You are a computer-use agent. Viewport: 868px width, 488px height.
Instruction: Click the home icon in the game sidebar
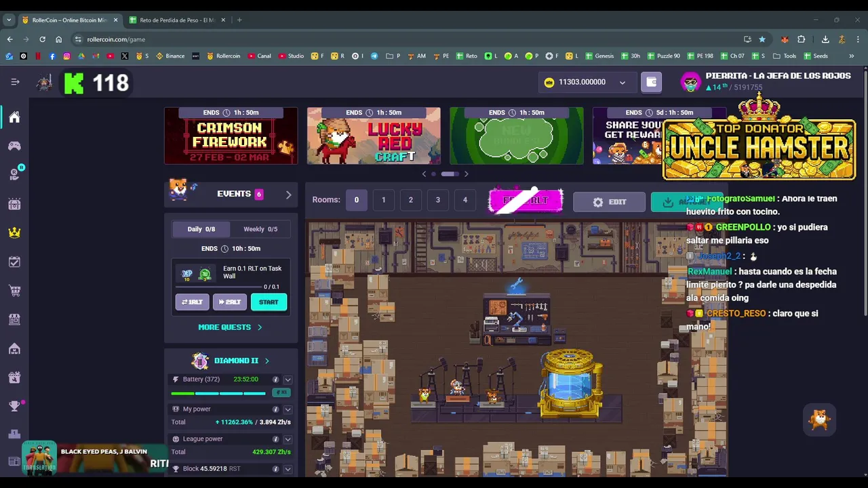point(14,117)
